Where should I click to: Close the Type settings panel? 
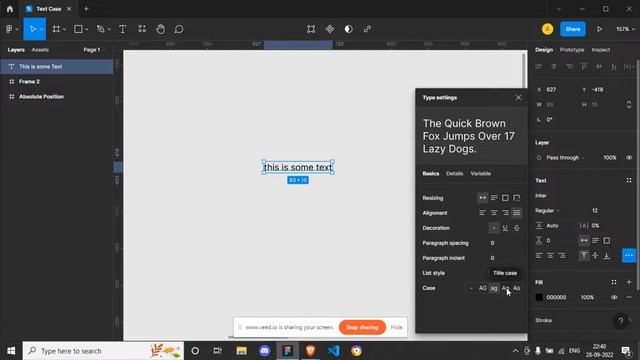click(x=518, y=98)
